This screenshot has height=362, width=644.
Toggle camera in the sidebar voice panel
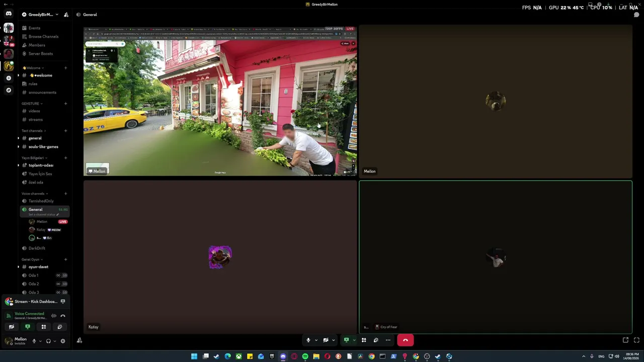pyautogui.click(x=12, y=327)
